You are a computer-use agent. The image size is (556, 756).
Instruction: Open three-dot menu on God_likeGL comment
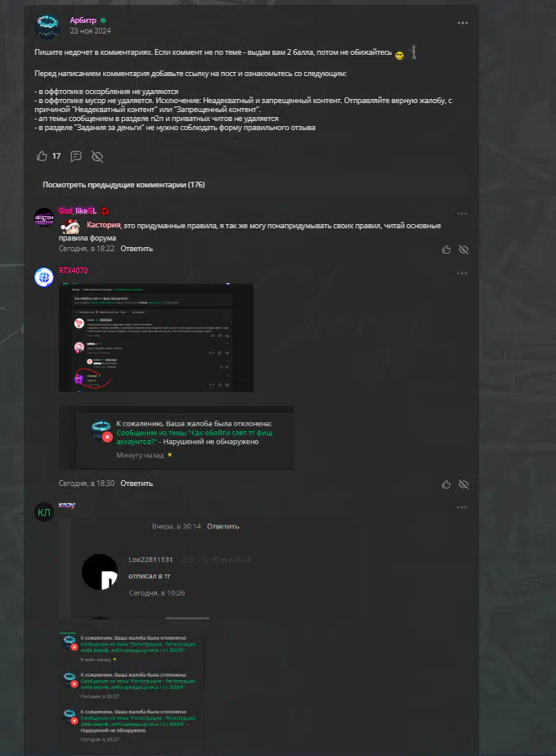tap(462, 214)
